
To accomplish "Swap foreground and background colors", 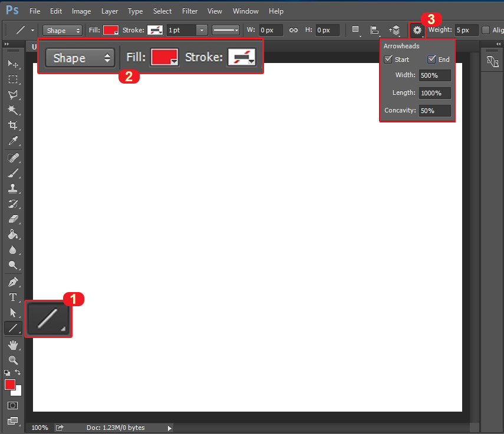I will 18,372.
